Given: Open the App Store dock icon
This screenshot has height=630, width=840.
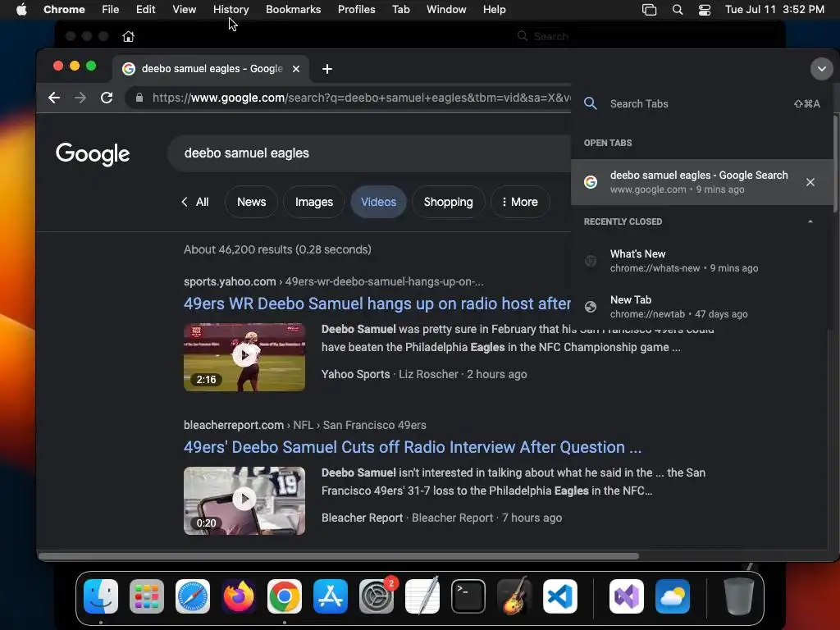Looking at the screenshot, I should 331,596.
